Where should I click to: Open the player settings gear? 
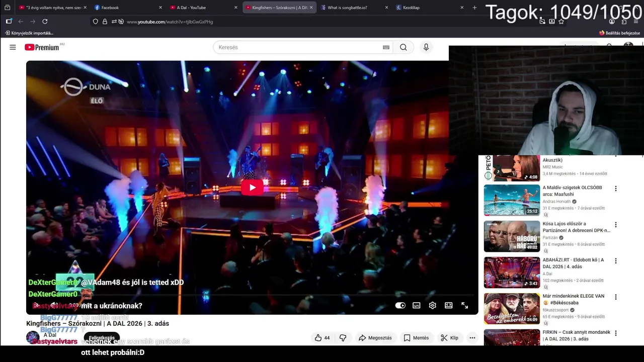click(x=433, y=305)
